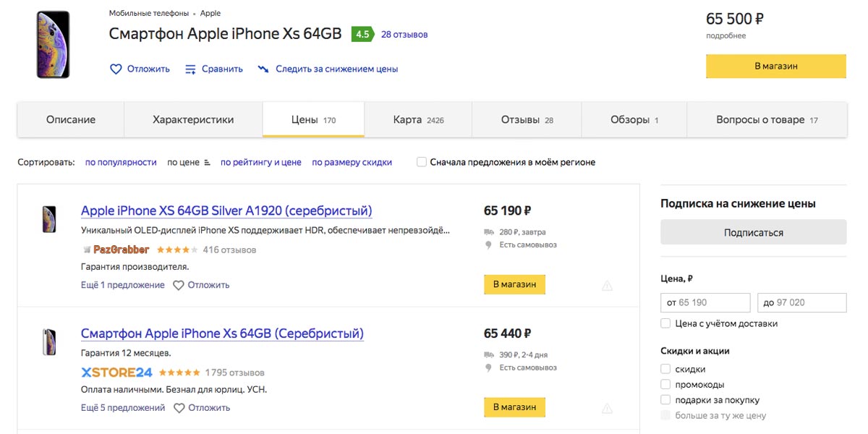Click the 1795 отзывов text for XSTORE24

click(234, 373)
